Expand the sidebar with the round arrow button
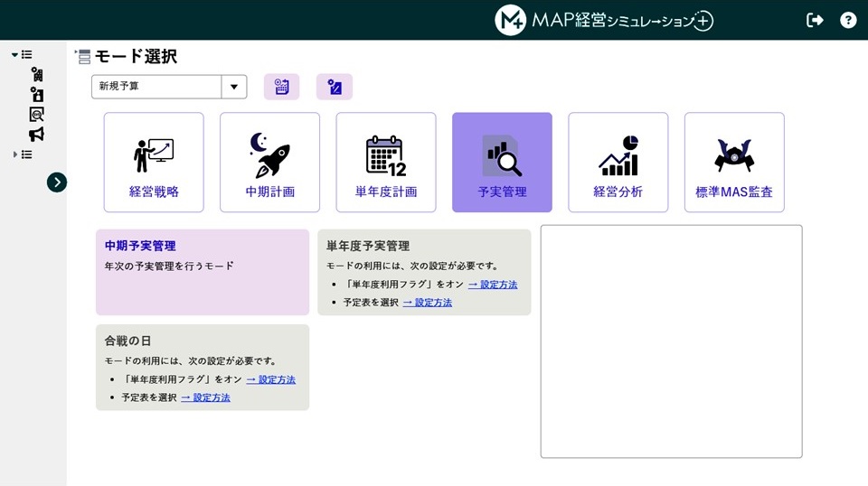This screenshot has height=486, width=868. [57, 182]
